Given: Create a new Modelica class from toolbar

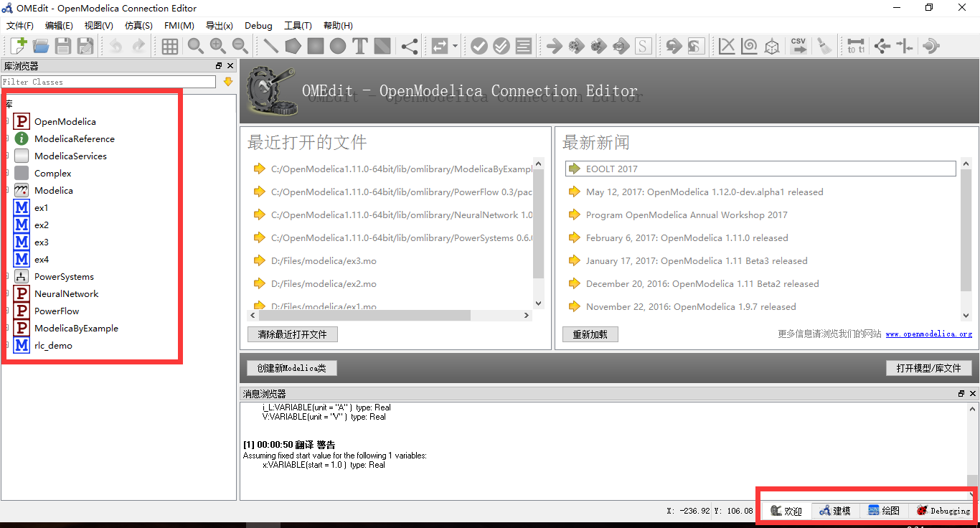Looking at the screenshot, I should coord(19,47).
